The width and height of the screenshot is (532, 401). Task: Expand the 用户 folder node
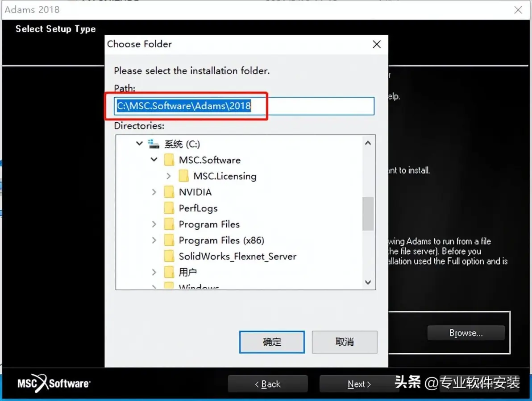click(154, 272)
